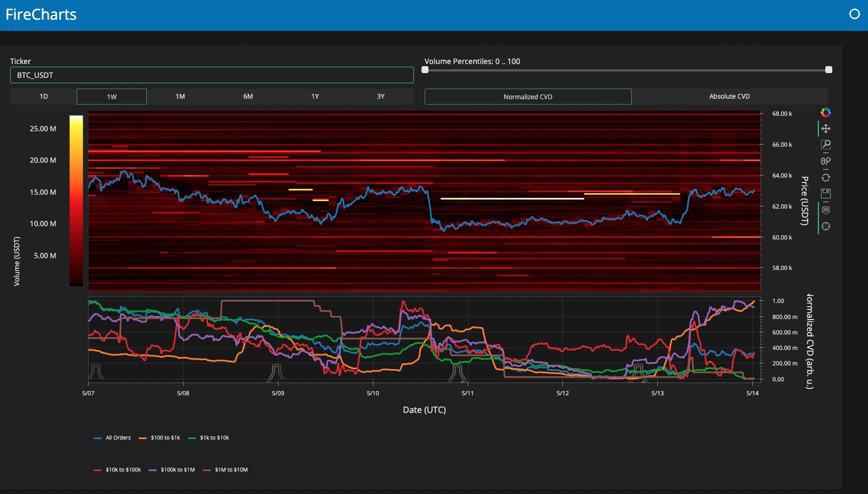Toggle the Crosshair tool
Image resolution: width=868 pixels, height=494 pixels.
point(825,226)
